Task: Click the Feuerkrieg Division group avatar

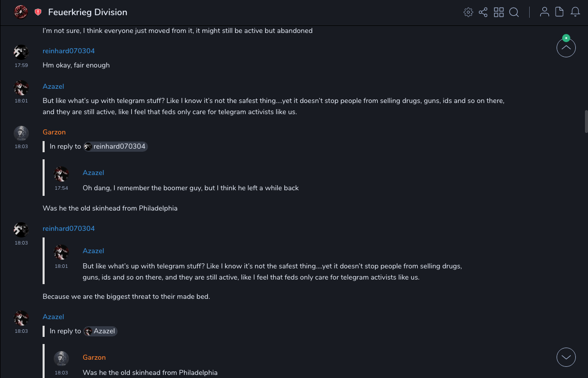Action: point(21,12)
